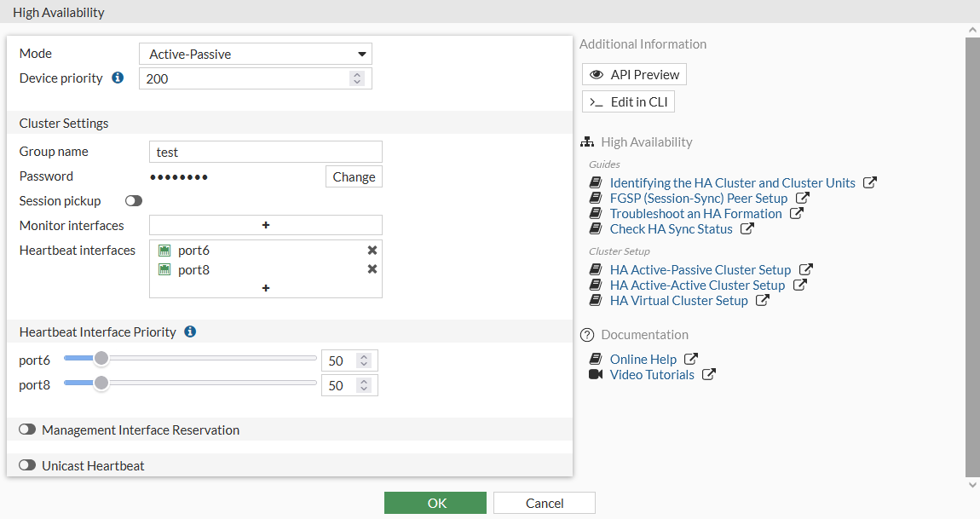Open the HA Active-Passive Cluster Setup guide

tap(700, 269)
